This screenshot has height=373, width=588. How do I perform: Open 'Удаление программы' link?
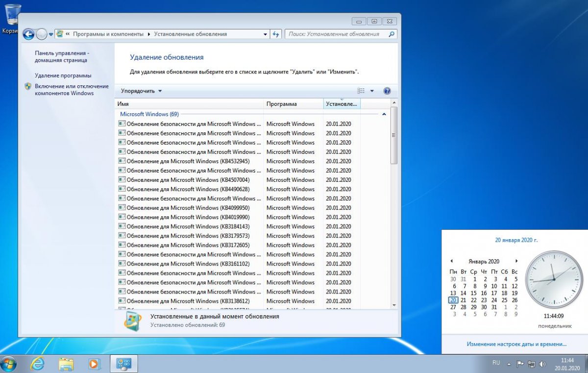coord(63,75)
